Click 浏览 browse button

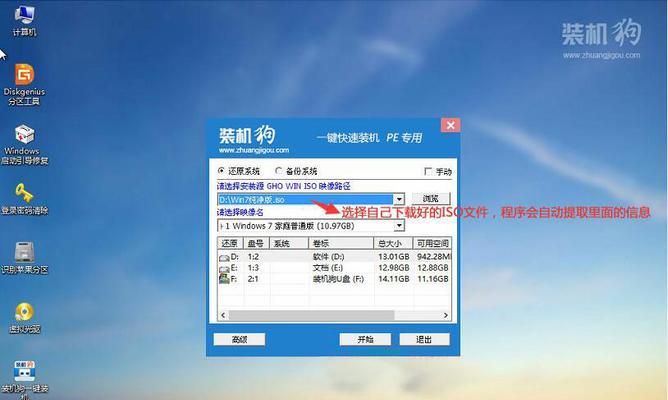point(431,199)
